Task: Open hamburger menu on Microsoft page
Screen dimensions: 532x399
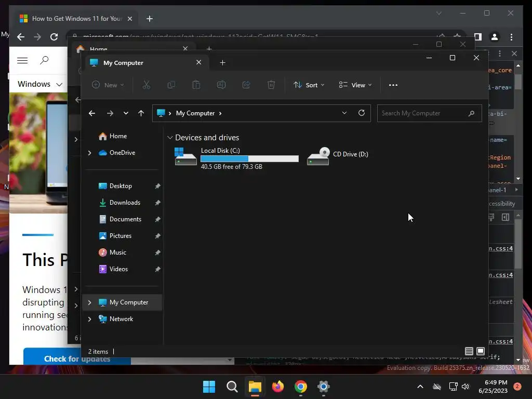Action: tap(22, 60)
